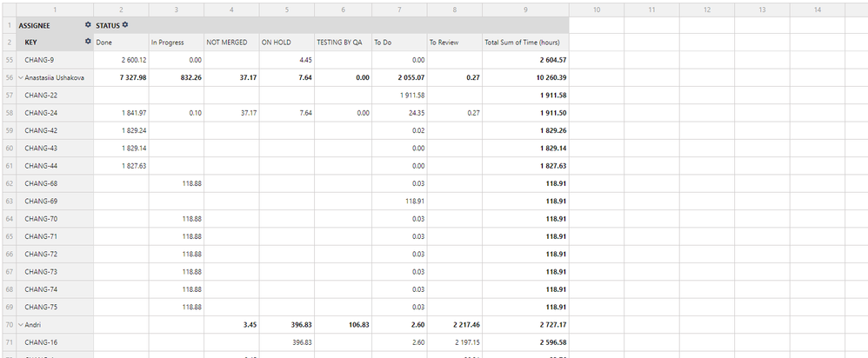
Task: Select the TESTING BY QA column header
Action: [344, 43]
